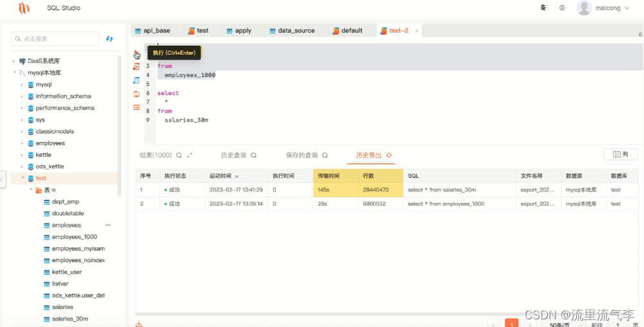
Task: Switch to the default tab
Action: click(347, 30)
